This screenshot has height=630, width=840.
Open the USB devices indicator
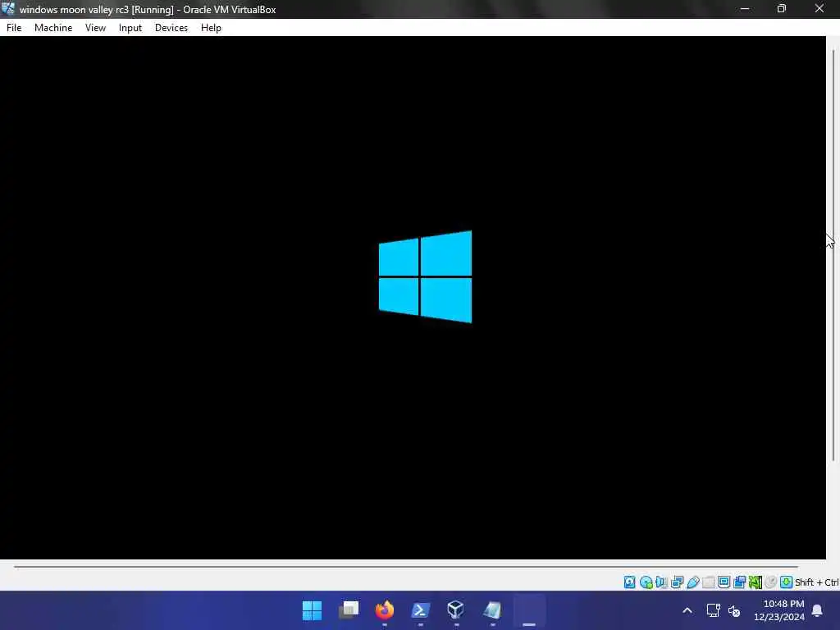point(692,582)
